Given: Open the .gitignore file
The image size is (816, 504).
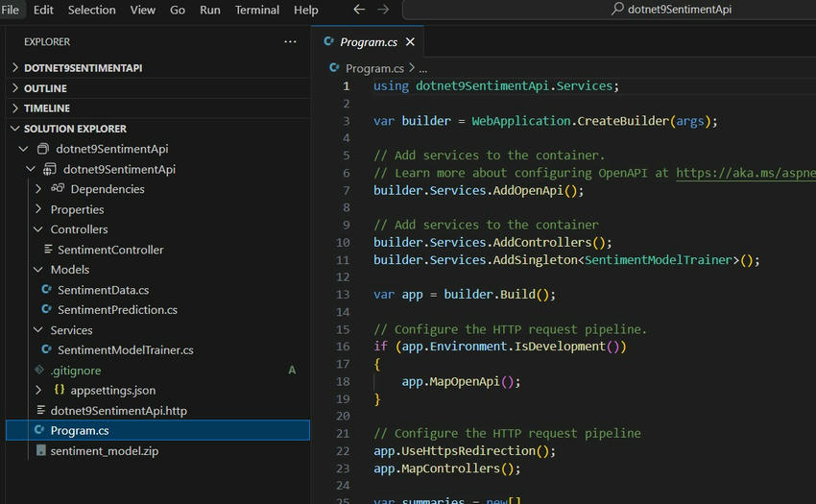Looking at the screenshot, I should [76, 371].
